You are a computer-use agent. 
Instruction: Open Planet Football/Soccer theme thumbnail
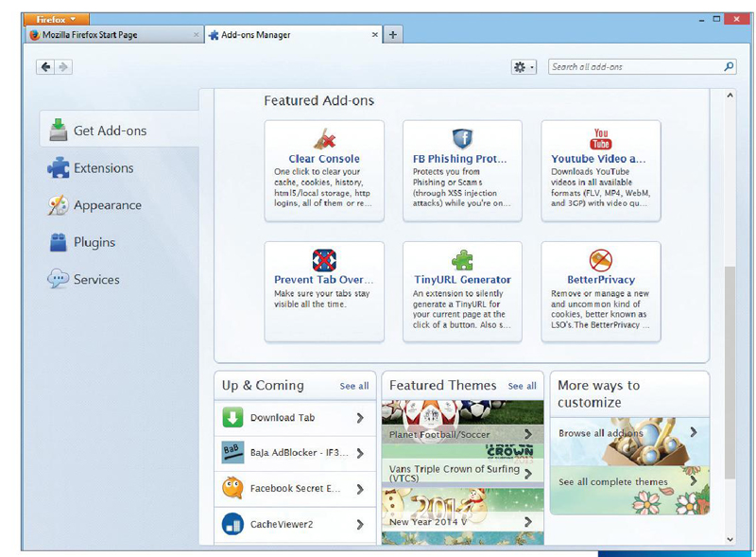462,422
